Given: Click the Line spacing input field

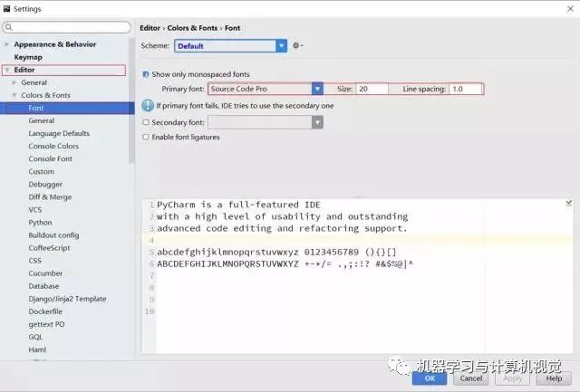Looking at the screenshot, I should tap(466, 89).
